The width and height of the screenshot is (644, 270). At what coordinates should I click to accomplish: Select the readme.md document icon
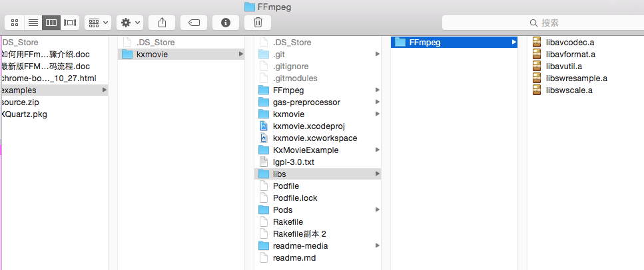[264, 258]
